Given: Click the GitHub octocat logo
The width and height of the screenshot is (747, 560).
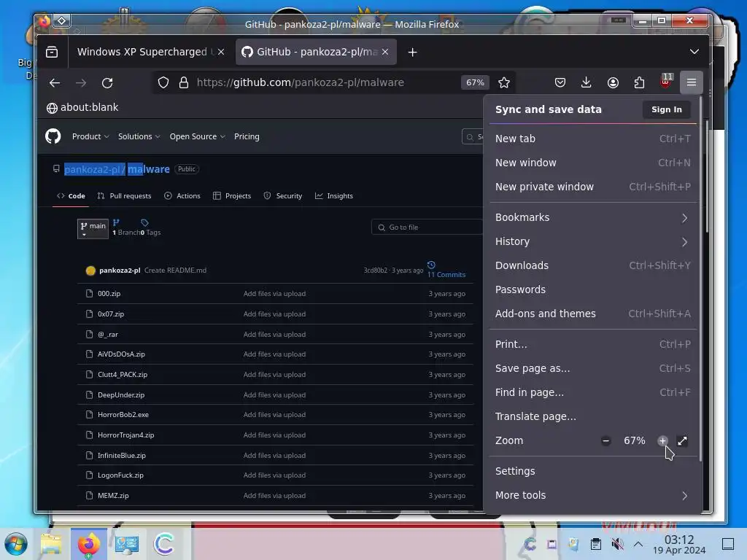Looking at the screenshot, I should (53, 136).
